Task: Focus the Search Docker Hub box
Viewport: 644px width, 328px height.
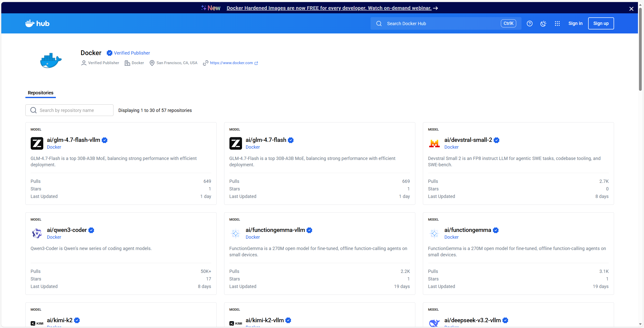Action: coord(443,23)
